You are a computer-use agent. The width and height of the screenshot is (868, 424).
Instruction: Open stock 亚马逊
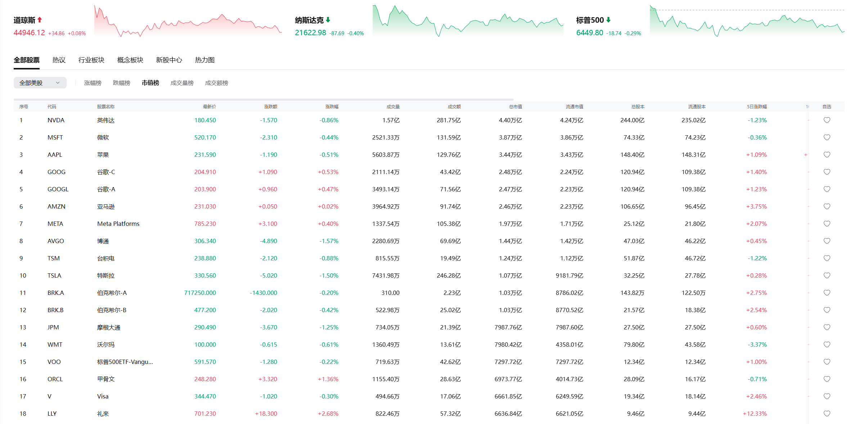(106, 207)
